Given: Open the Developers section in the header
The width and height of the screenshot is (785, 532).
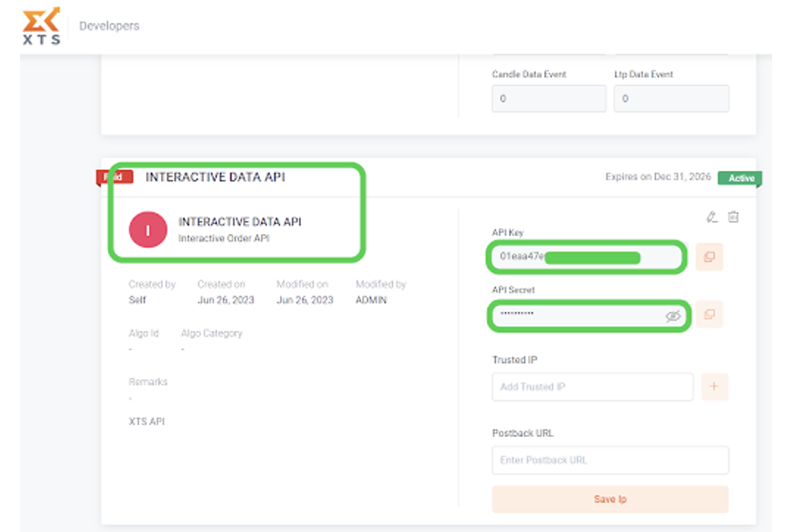Looking at the screenshot, I should pos(109,26).
